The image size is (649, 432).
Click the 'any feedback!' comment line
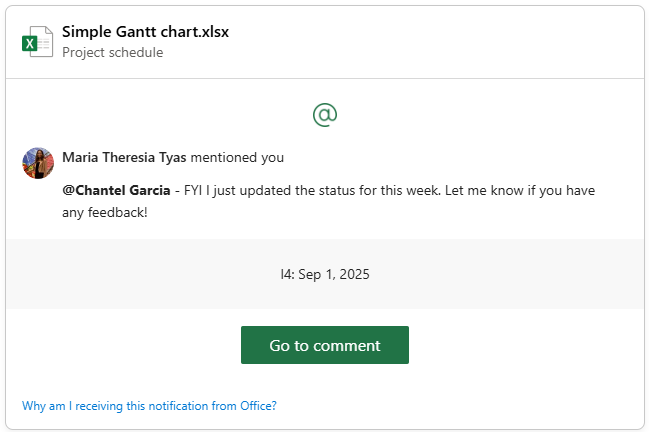point(104,212)
